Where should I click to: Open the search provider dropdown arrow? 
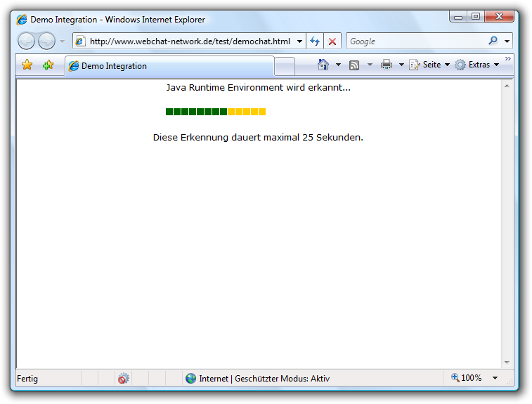coord(507,41)
